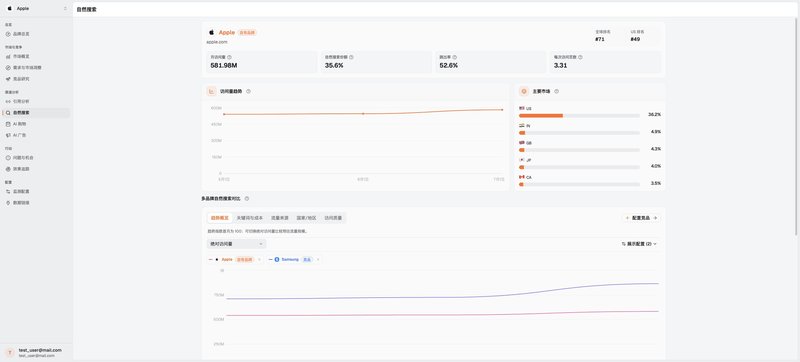Click the 35.6% search share value

click(334, 65)
